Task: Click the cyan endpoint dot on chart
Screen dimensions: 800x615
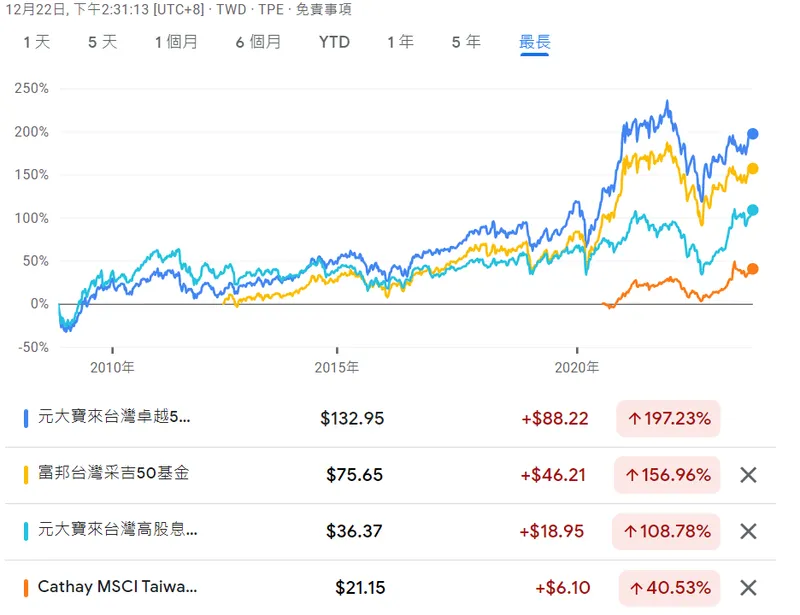Action: click(753, 210)
